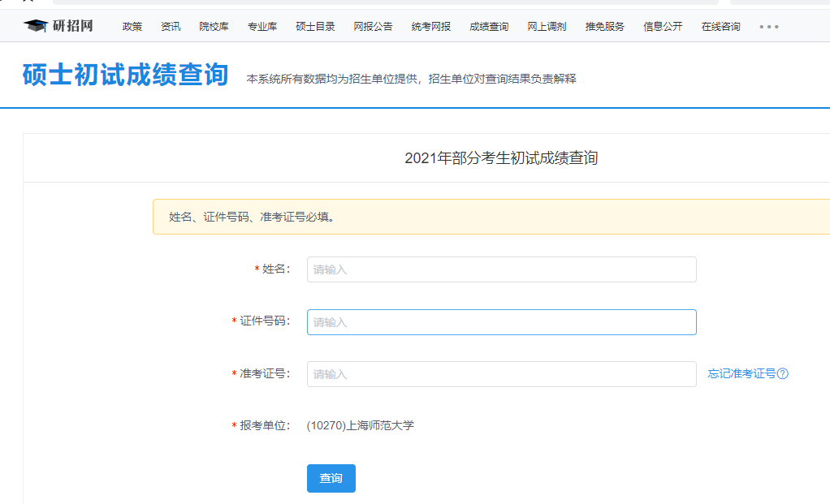Click the blue 查询 submit button

pos(331,478)
